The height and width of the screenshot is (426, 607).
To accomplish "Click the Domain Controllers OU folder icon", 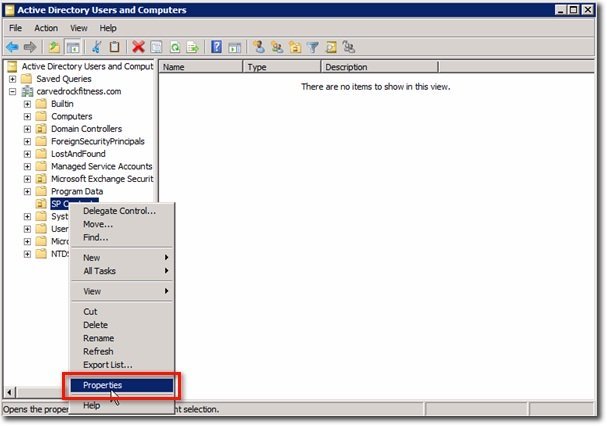I will 41,129.
